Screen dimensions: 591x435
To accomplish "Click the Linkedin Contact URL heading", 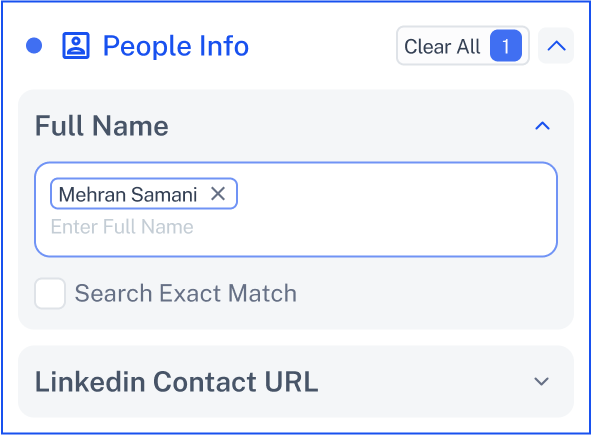I will (x=176, y=381).
